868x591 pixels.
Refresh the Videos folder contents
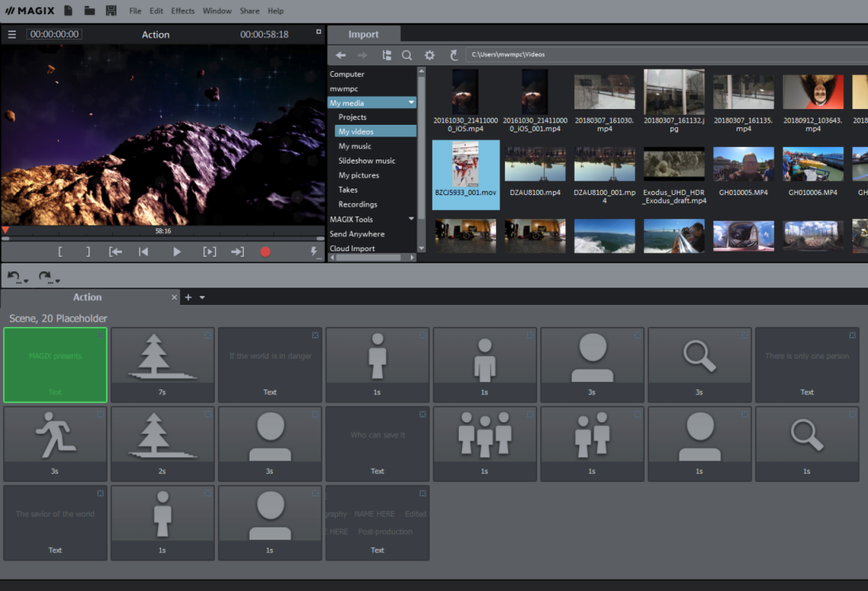[x=452, y=55]
